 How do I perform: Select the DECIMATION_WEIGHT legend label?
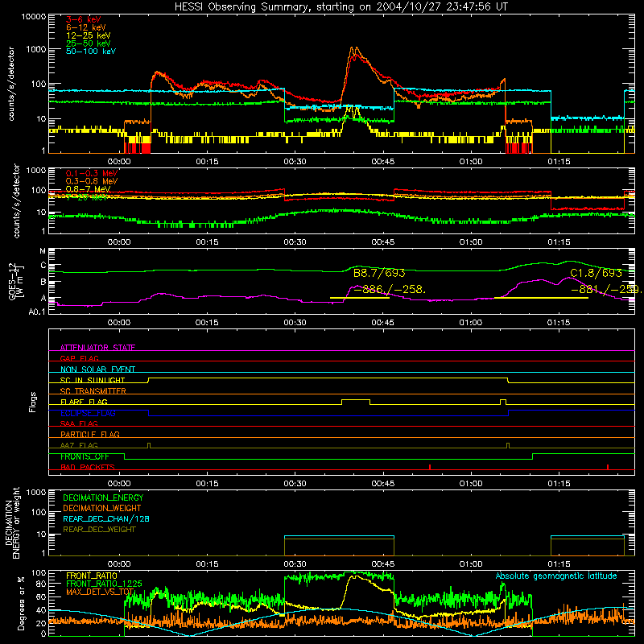pos(102,508)
